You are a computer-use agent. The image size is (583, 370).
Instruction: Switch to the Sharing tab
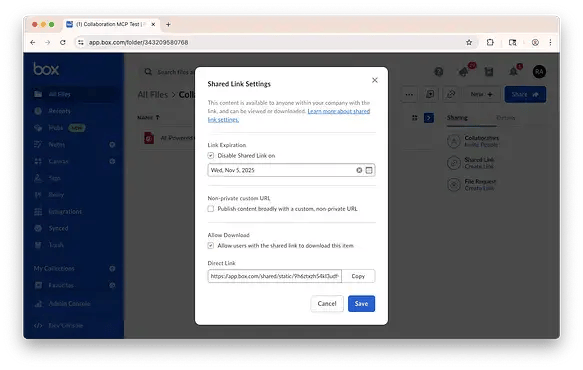457,118
